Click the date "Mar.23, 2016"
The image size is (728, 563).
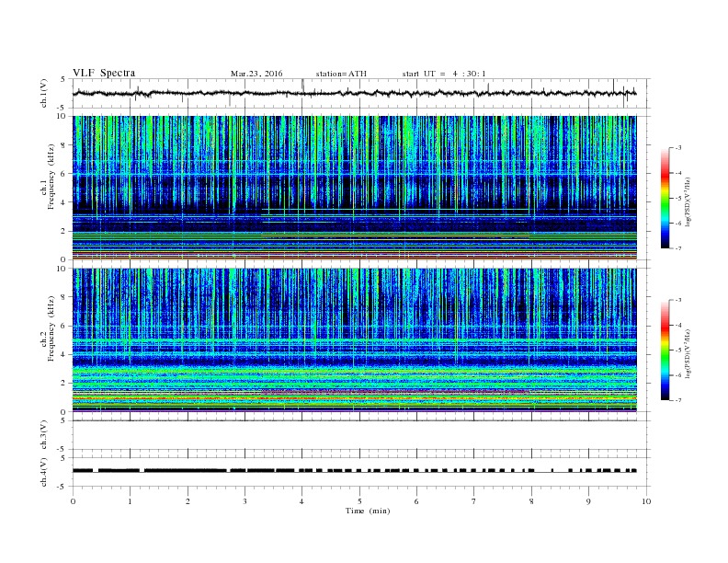click(x=256, y=74)
